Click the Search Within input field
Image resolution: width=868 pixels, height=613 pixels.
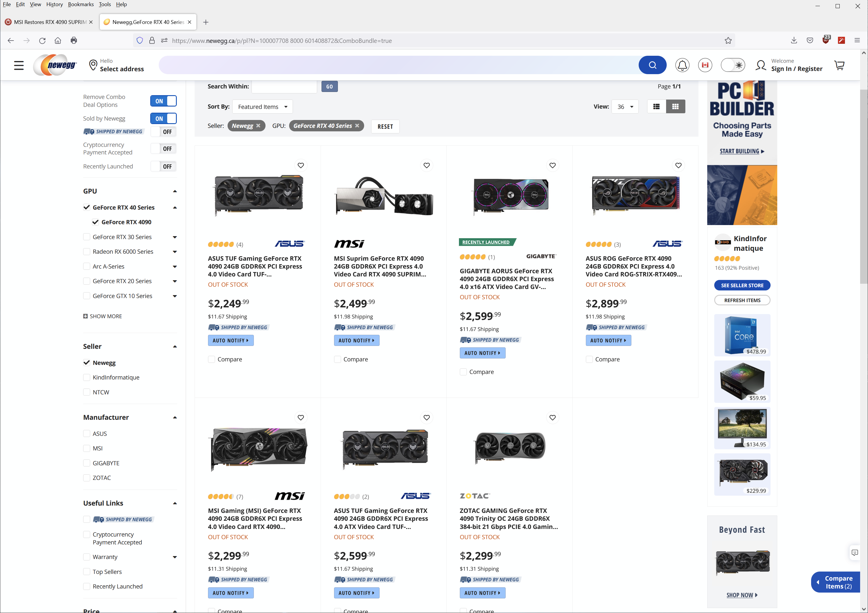(284, 87)
